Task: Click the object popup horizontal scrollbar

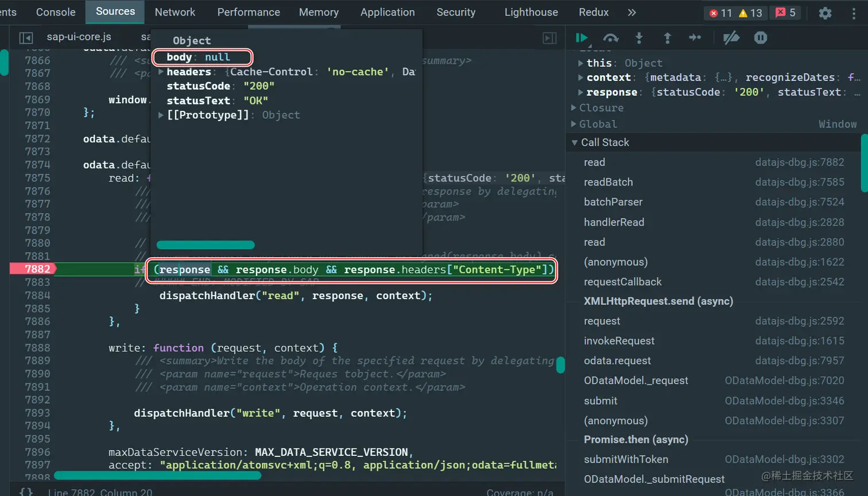Action: [x=206, y=245]
